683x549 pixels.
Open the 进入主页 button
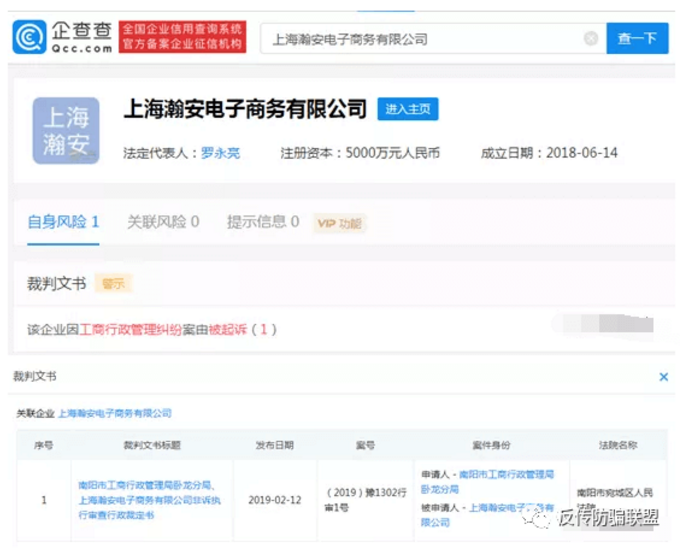tap(408, 109)
